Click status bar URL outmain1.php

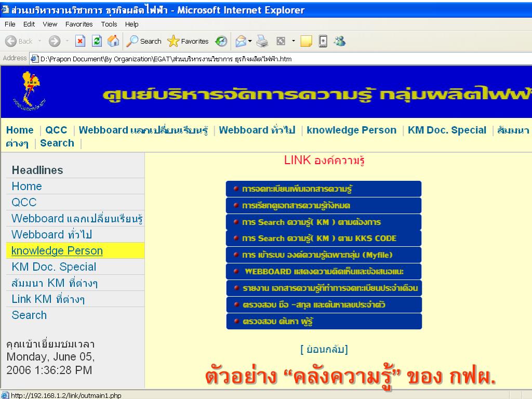(x=66, y=395)
